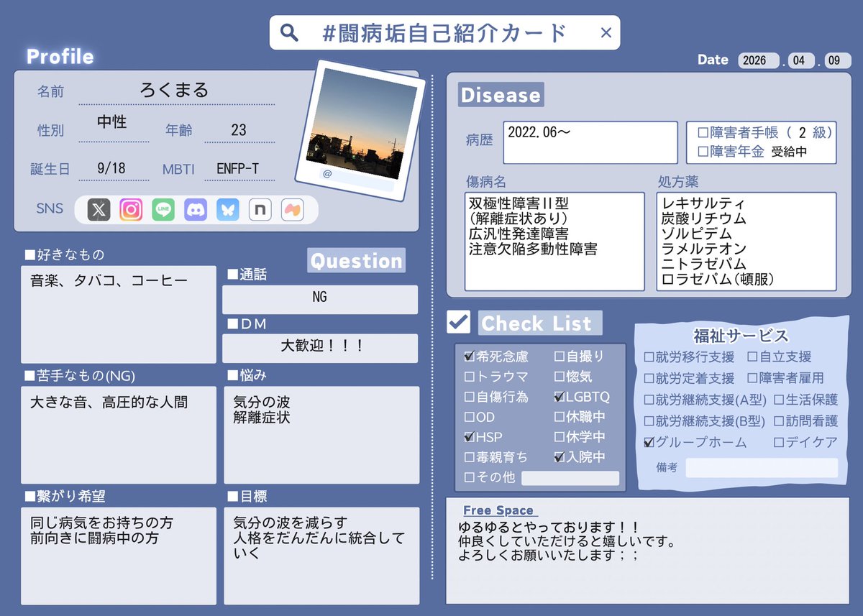Click the diagnosis 双極性障害II型
The height and width of the screenshot is (616, 863).
[x=519, y=203]
